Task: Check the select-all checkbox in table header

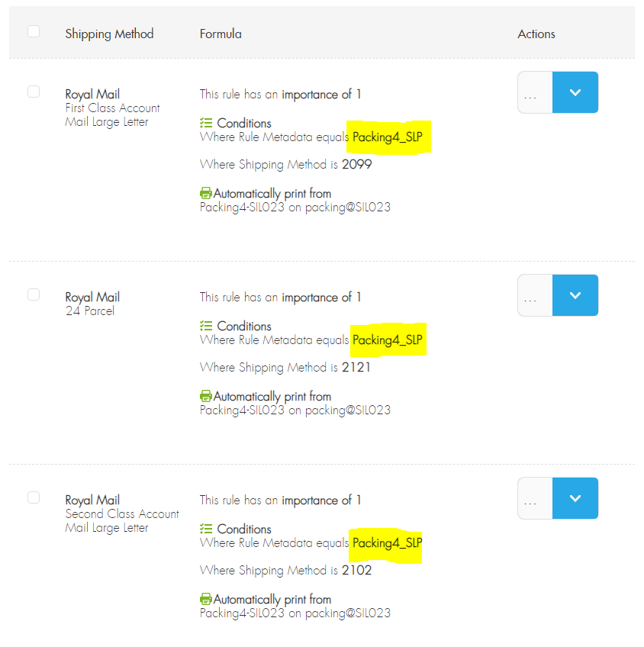Action: click(x=33, y=31)
